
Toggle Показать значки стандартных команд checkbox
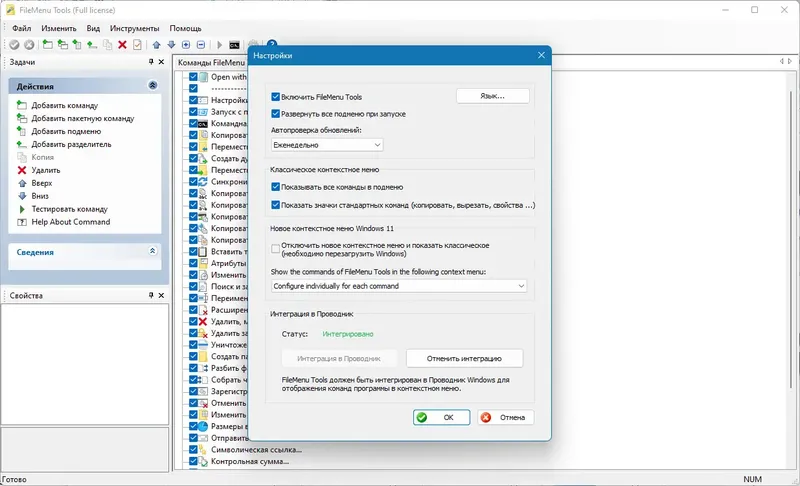pos(276,205)
